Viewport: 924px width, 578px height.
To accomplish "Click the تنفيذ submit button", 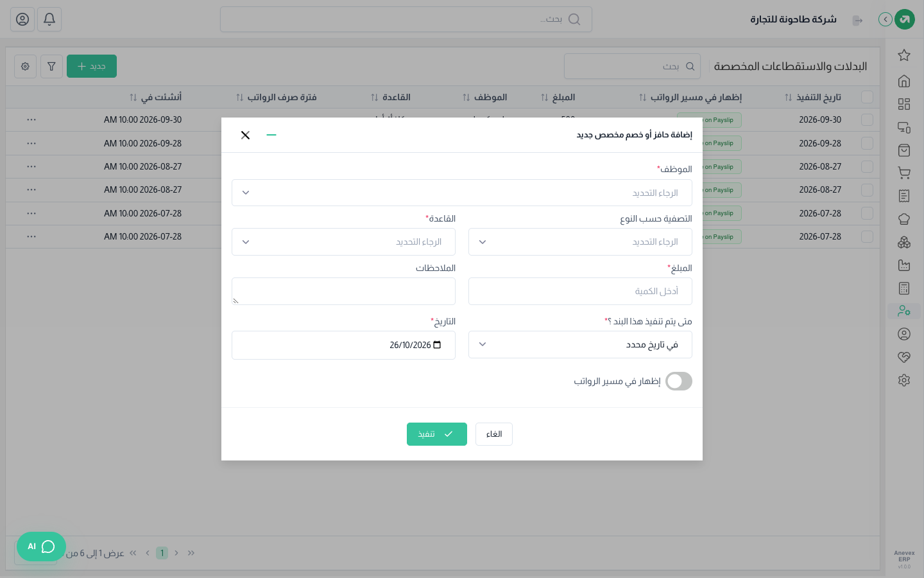I will click(x=437, y=434).
